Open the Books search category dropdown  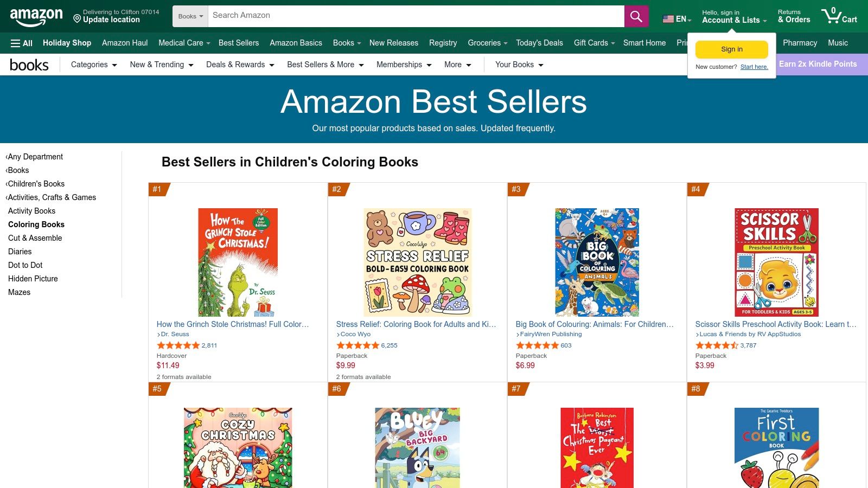tap(190, 16)
